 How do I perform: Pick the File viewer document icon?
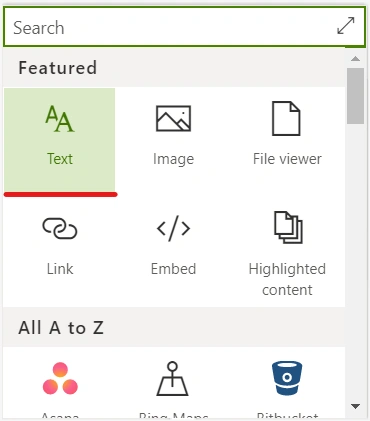click(x=286, y=119)
